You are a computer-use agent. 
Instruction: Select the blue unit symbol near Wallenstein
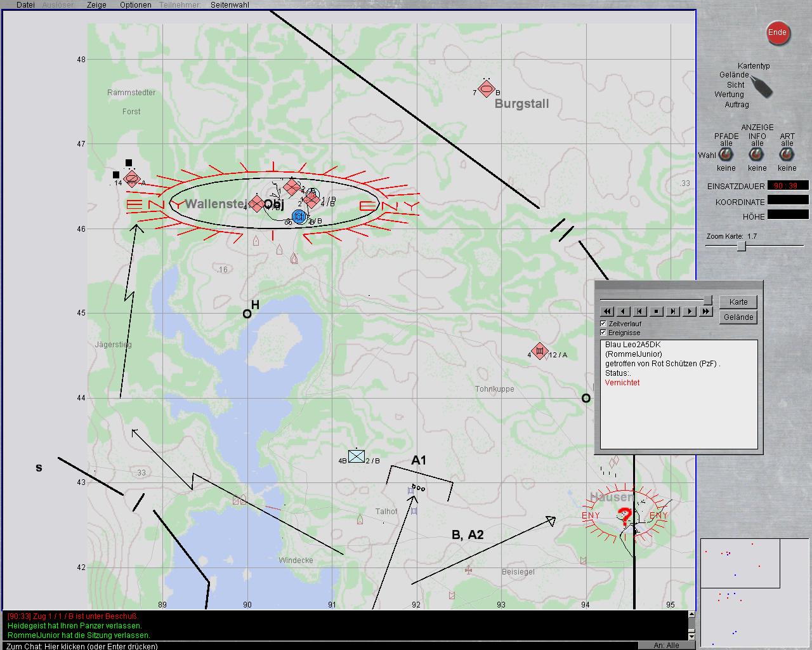point(299,217)
